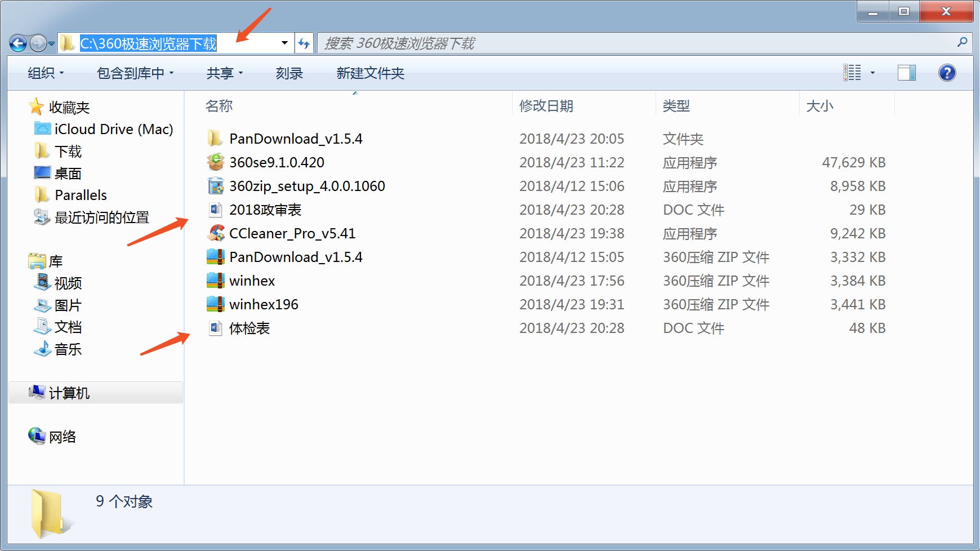
Task: Select the PanDownload_v1.5.4 folder icon
Action: [215, 139]
